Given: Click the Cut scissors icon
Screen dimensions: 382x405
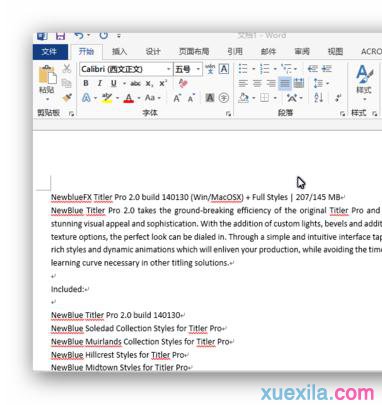Looking at the screenshot, I should [67, 69].
